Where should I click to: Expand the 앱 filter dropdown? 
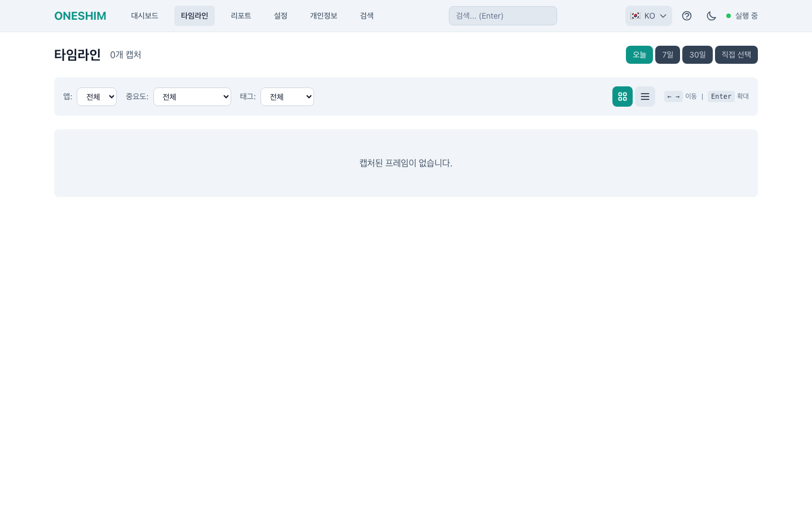pyautogui.click(x=96, y=97)
